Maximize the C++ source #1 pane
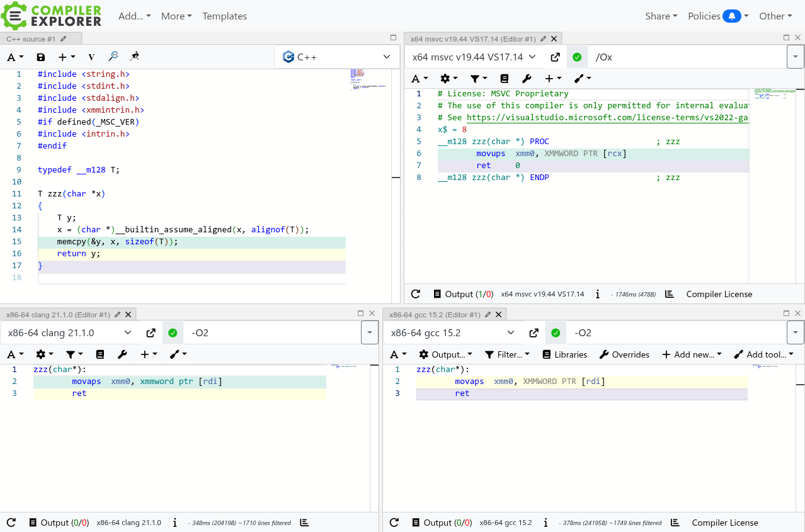 (393, 38)
